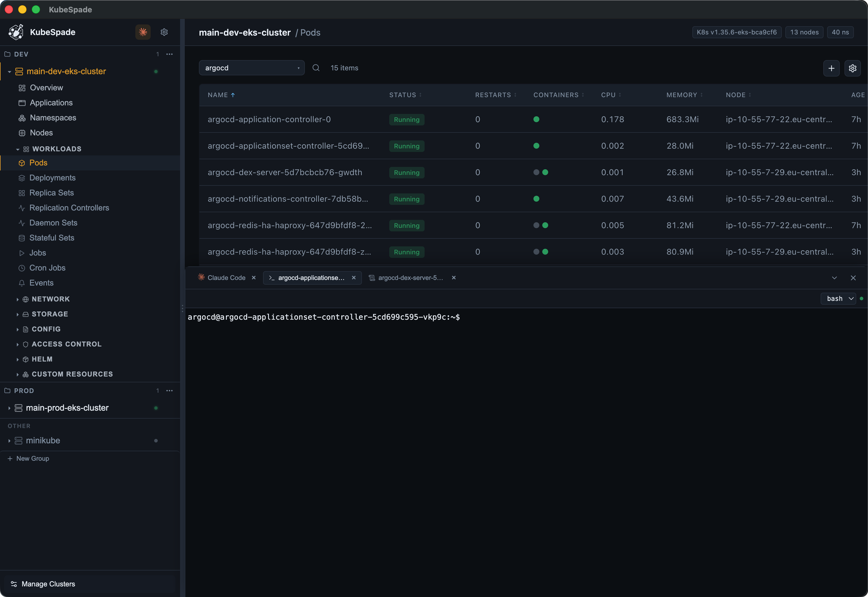Click the KubeSpade logo icon
This screenshot has width=868, height=597.
tap(16, 32)
